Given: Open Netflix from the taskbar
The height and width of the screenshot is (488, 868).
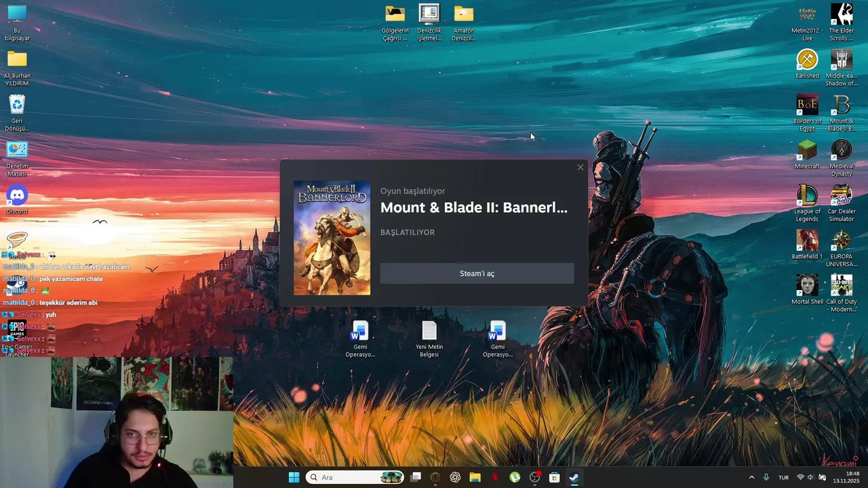Looking at the screenshot, I should [x=495, y=477].
